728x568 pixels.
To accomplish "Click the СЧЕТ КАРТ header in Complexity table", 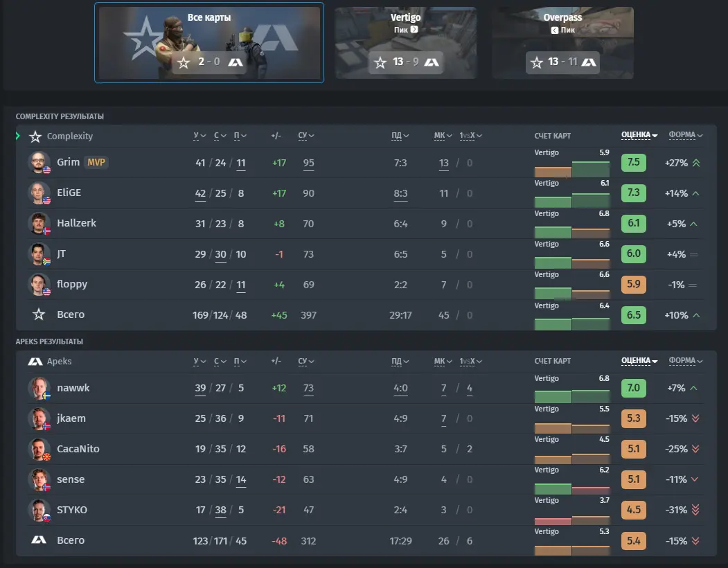I will pyautogui.click(x=553, y=136).
